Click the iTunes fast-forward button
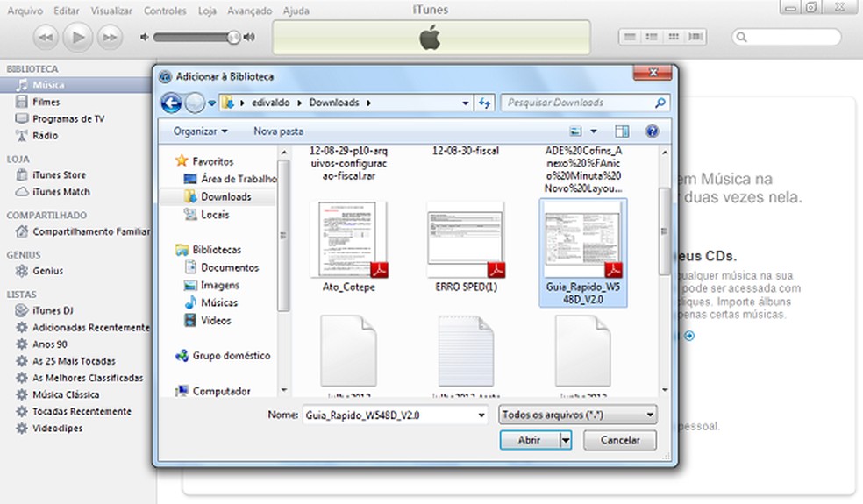The image size is (863, 504). pos(110,38)
